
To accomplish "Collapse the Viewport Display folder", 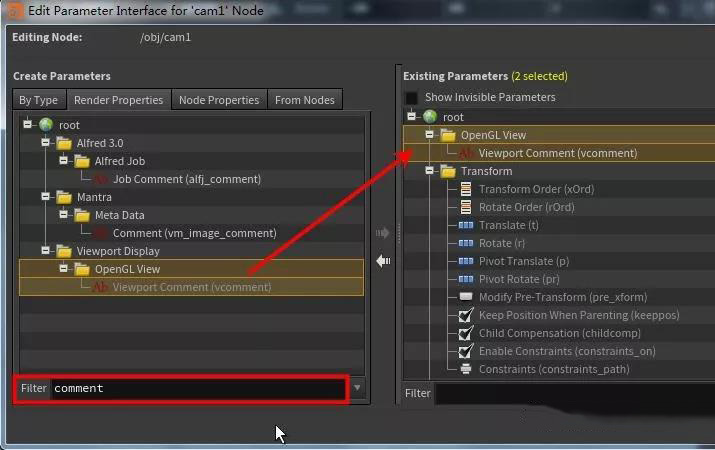I will [45, 250].
